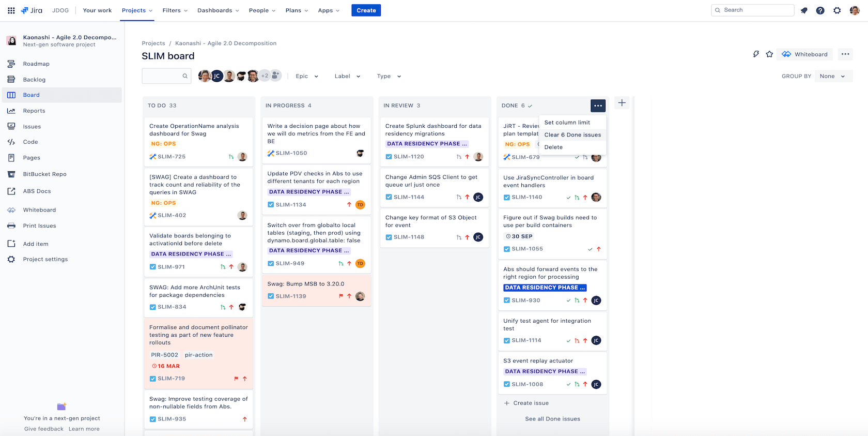Open the Group By None dropdown
868x436 pixels.
tap(832, 76)
